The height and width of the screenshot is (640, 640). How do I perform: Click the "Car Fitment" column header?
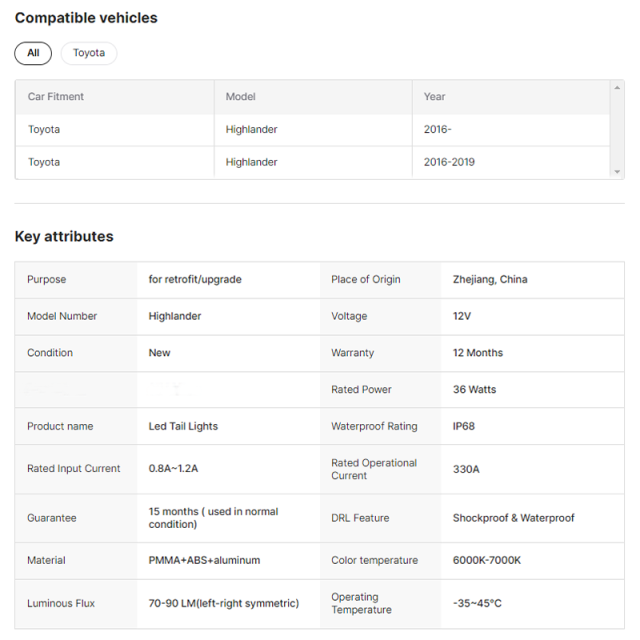[x=56, y=97]
